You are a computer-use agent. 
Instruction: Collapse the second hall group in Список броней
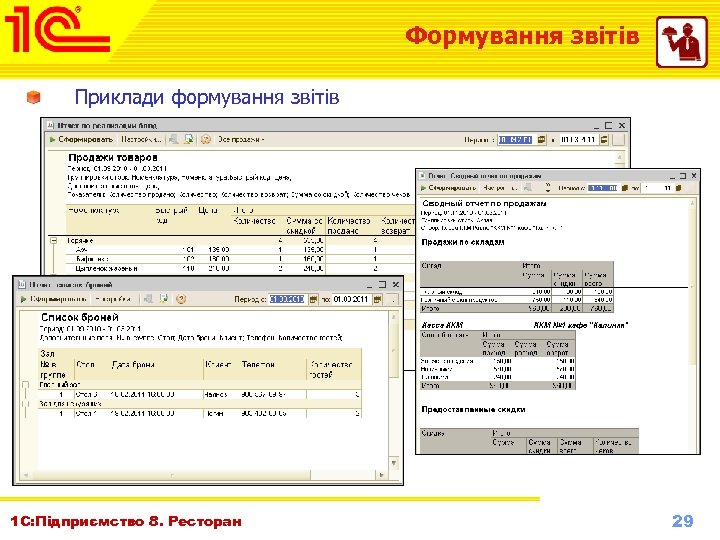pyautogui.click(x=25, y=404)
